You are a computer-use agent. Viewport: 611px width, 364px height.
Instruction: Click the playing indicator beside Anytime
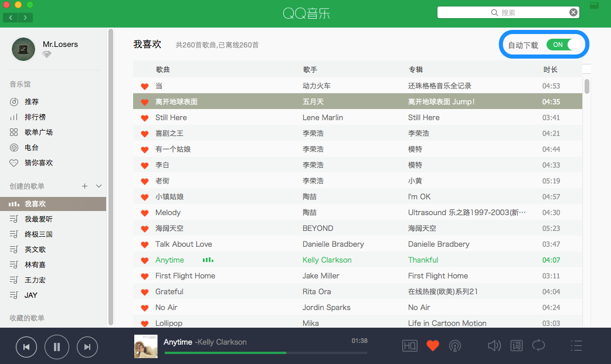[208, 260]
